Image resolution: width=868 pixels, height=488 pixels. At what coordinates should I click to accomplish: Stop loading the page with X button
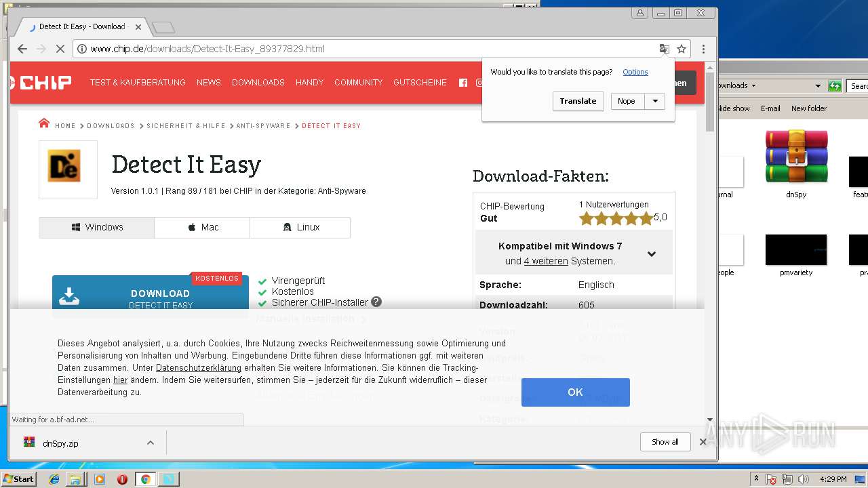click(x=60, y=49)
